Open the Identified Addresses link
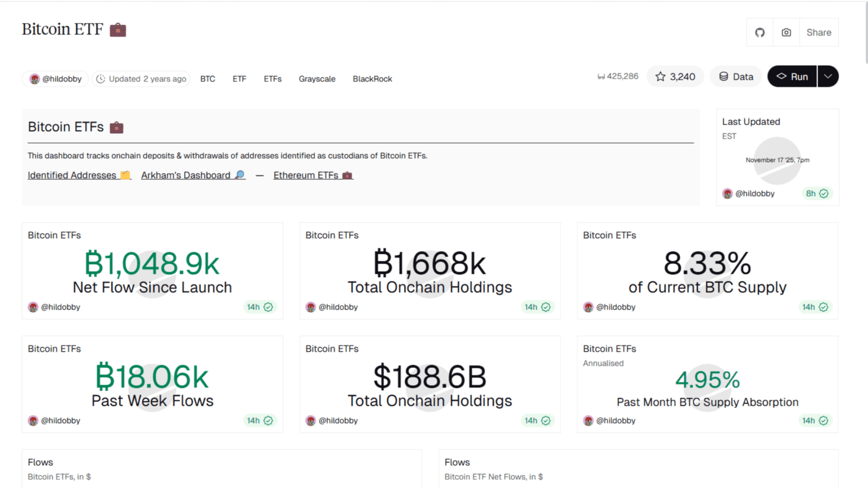Image resolution: width=868 pixels, height=488 pixels. tap(79, 176)
